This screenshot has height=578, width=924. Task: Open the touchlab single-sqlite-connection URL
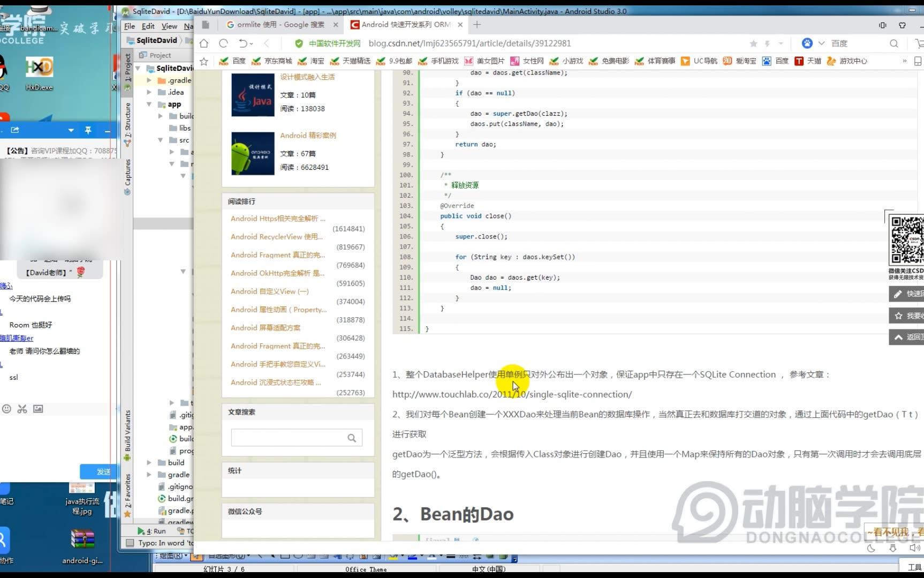512,394
